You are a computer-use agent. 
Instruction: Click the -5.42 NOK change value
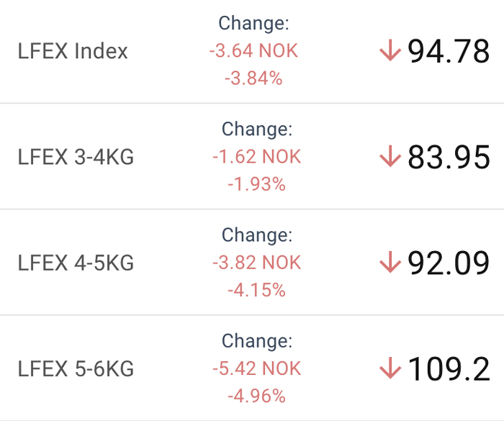(257, 368)
